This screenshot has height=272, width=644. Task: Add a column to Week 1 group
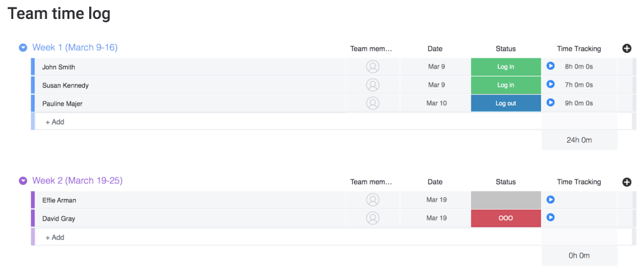(x=627, y=48)
